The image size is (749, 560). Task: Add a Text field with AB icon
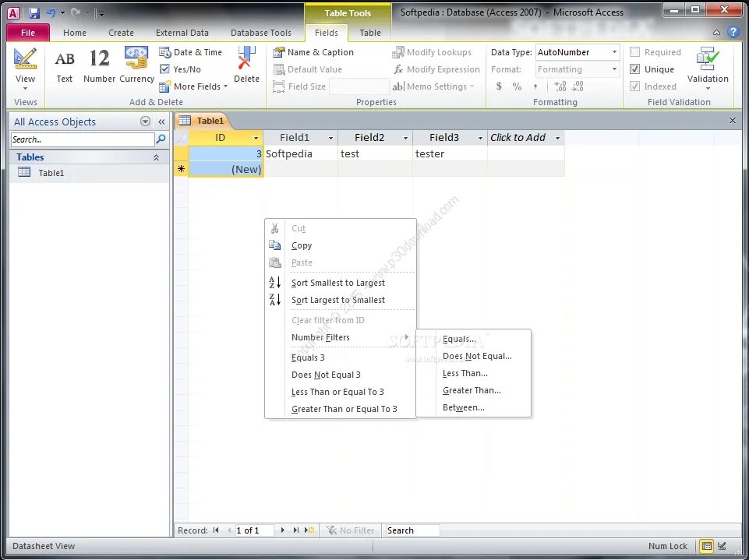pos(65,65)
